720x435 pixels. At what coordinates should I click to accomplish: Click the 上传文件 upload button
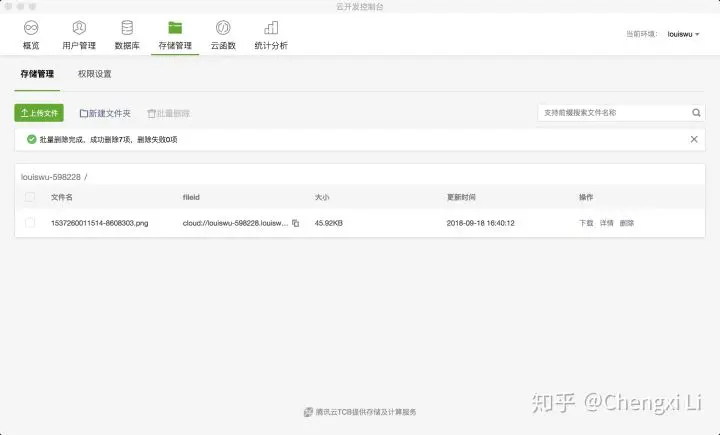tap(39, 113)
